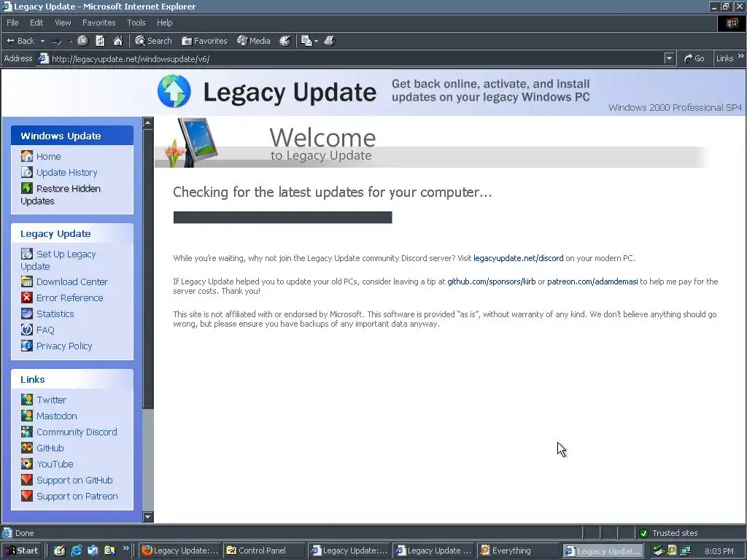Expand the Links toolbar chevron
The height and width of the screenshot is (560, 747).
[741, 56]
